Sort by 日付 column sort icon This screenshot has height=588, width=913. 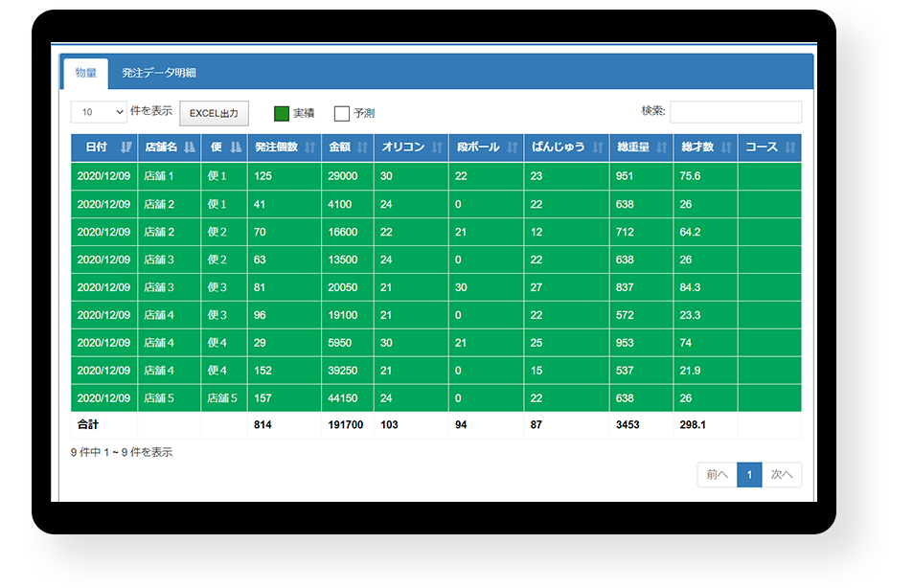[x=126, y=147]
